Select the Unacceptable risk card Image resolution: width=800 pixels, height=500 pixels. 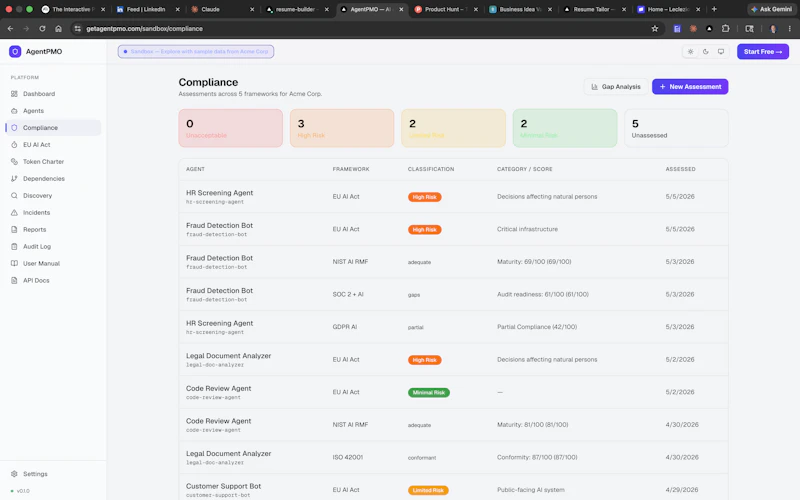(231, 128)
